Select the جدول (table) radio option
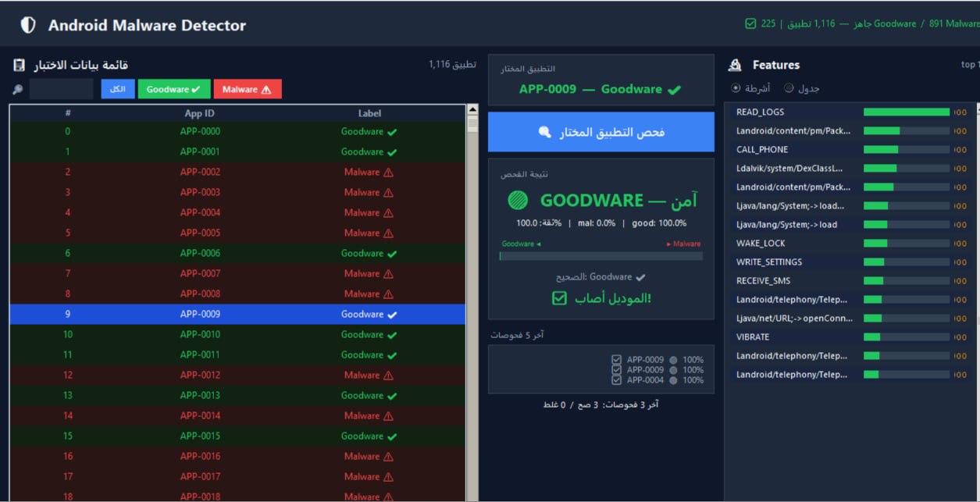 pyautogui.click(x=789, y=88)
